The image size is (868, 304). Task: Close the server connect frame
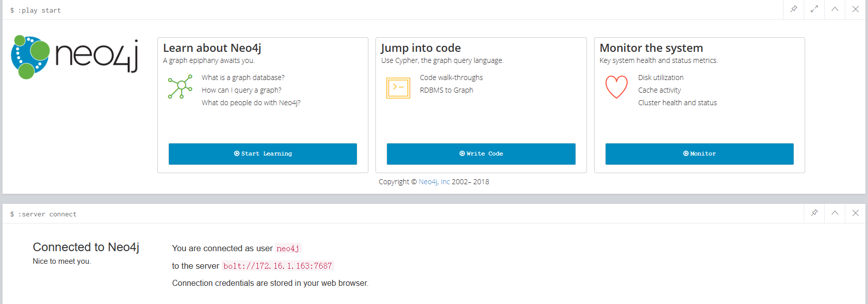[x=855, y=213]
